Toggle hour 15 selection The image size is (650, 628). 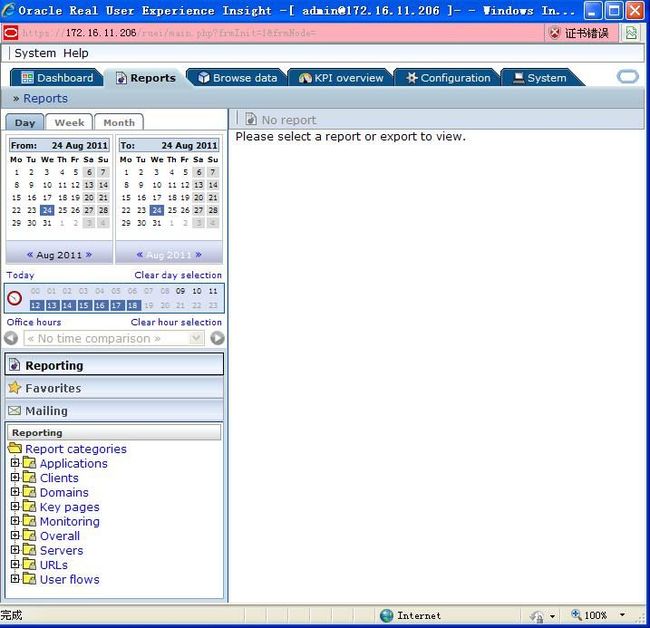[x=83, y=306]
